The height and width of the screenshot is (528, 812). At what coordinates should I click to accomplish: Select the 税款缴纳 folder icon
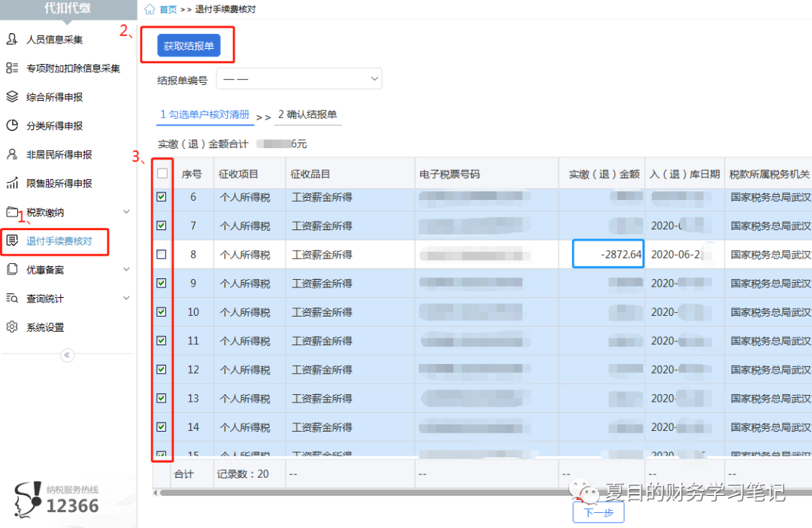pos(11,212)
